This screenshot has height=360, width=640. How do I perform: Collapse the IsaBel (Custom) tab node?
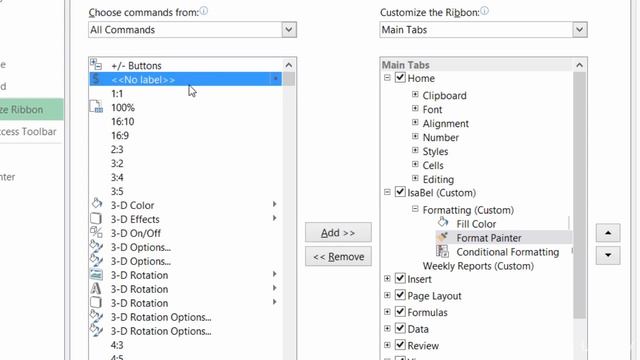(387, 192)
